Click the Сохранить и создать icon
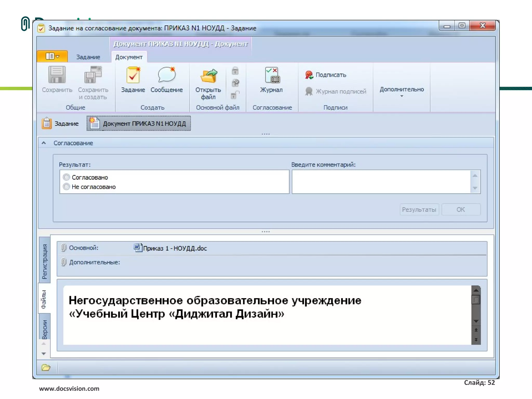Viewport: 532px width, 399px height. coord(93,75)
